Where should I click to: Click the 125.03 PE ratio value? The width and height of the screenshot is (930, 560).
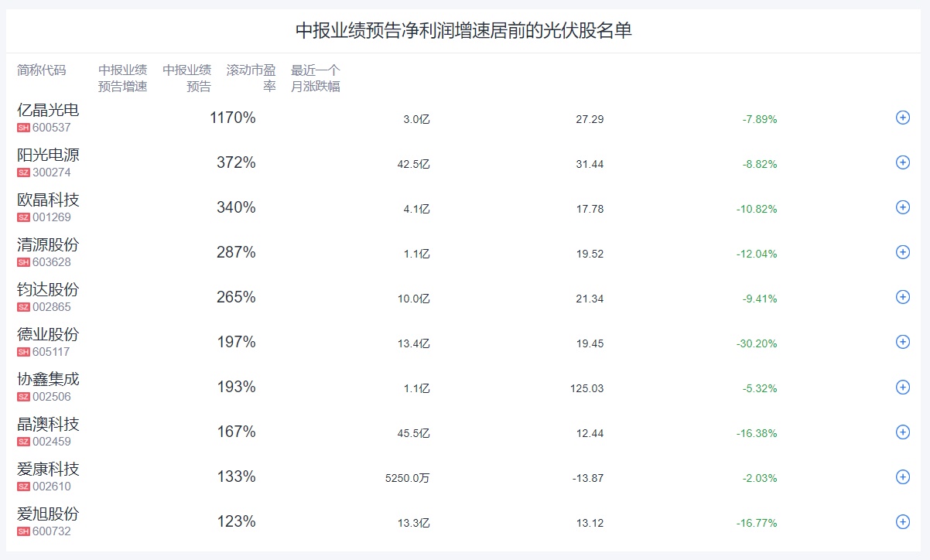coord(587,388)
